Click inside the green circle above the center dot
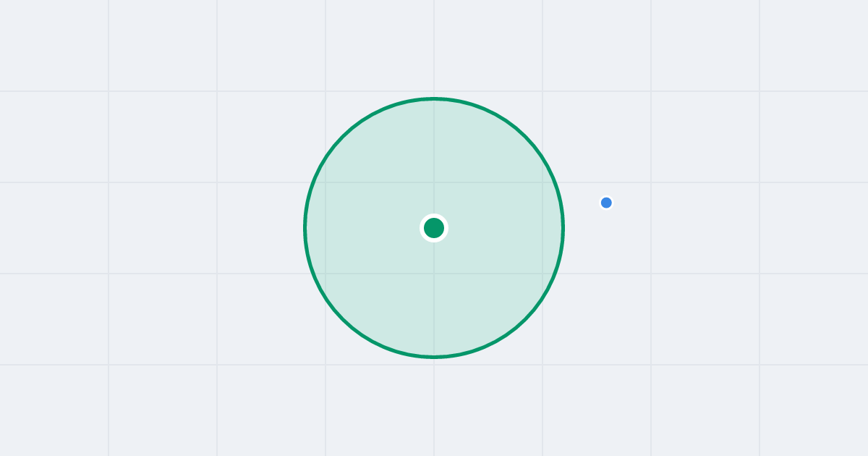 [x=434, y=159]
